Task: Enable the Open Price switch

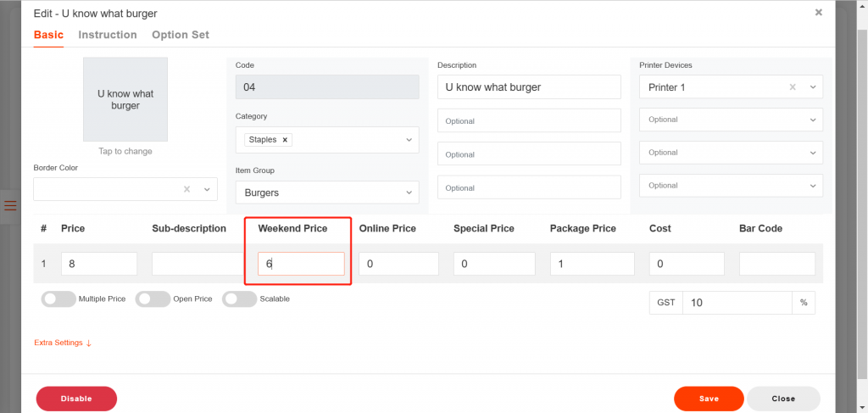Action: (x=153, y=299)
